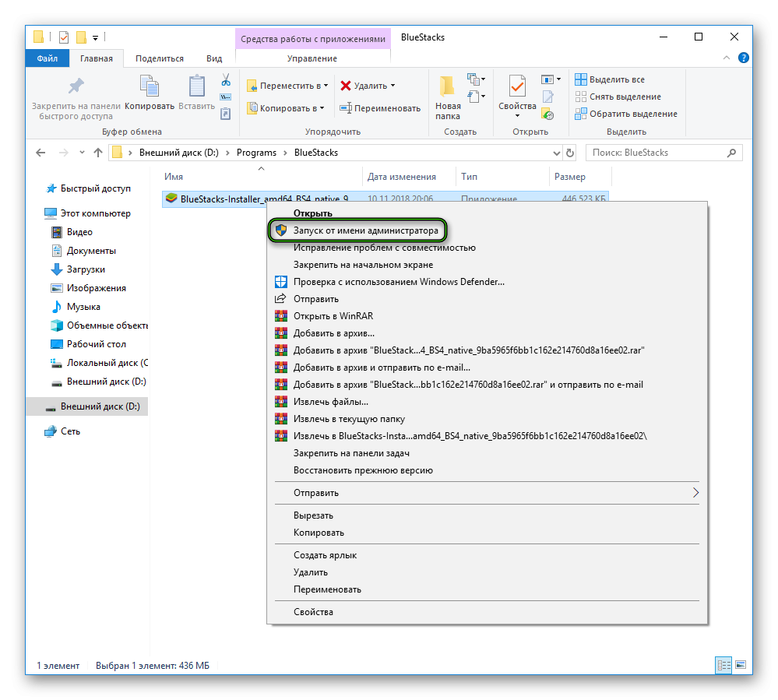Click the large Копировать icon in ribbon
778x700 pixels.
(150, 86)
